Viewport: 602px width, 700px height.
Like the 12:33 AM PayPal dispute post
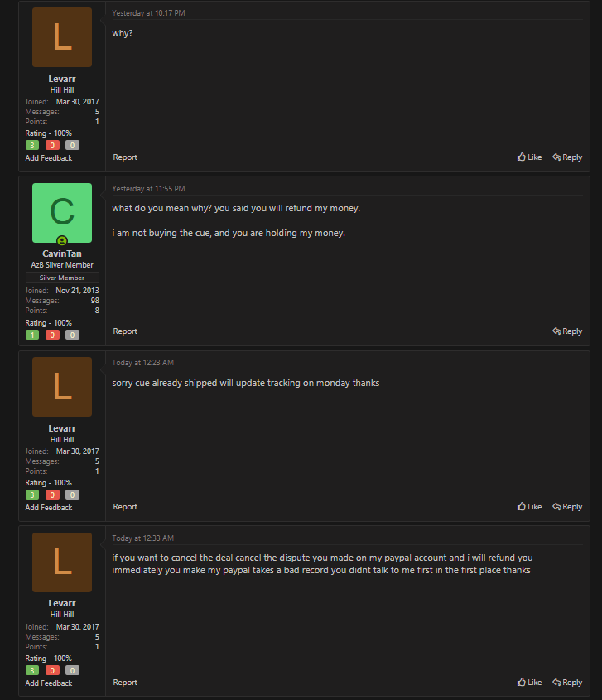coord(529,683)
